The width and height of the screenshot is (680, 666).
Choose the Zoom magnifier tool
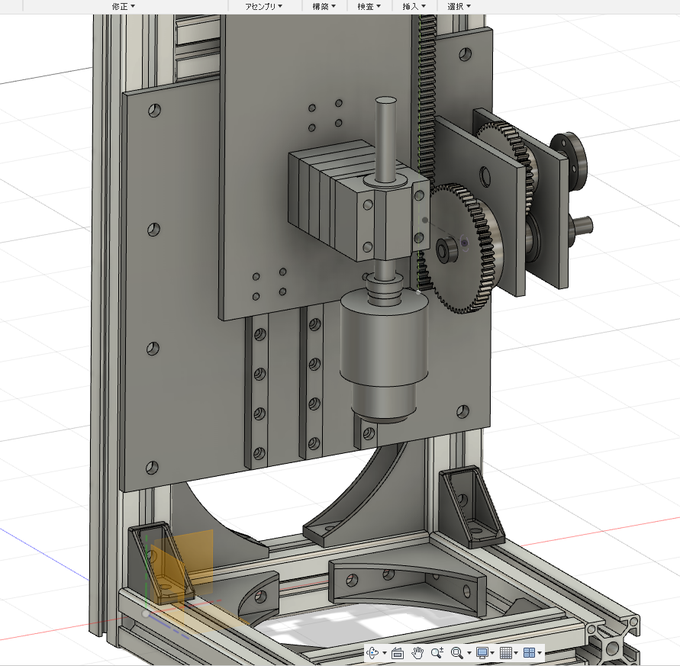[437, 653]
